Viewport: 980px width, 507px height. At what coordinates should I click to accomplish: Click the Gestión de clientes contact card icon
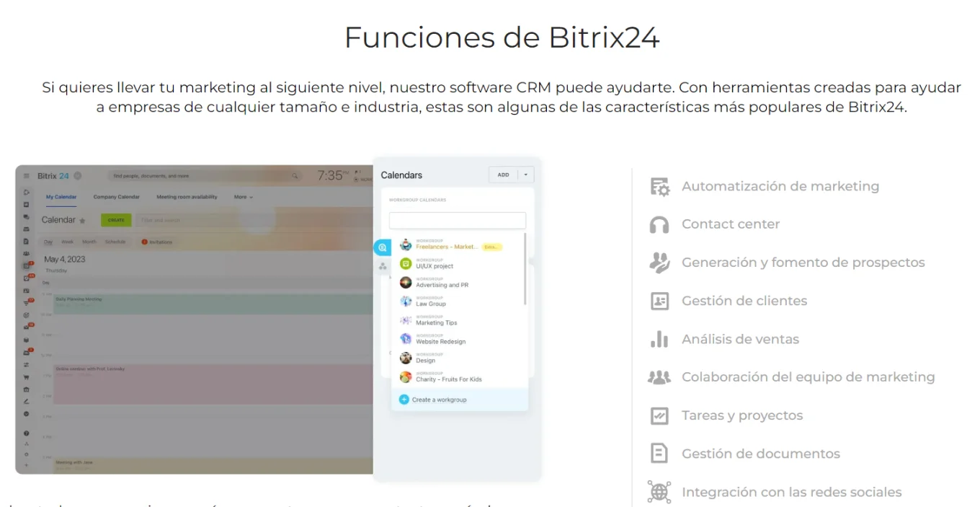pyautogui.click(x=659, y=301)
